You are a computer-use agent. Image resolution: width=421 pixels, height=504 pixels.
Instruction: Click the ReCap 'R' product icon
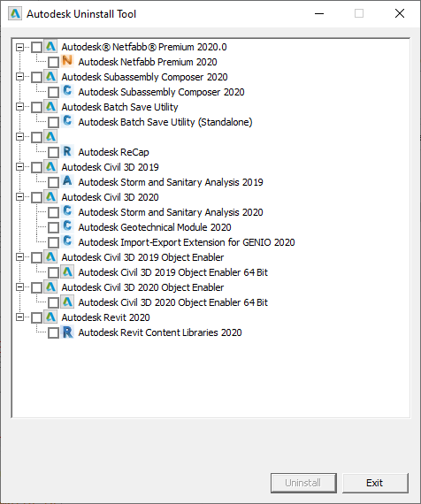(67, 151)
